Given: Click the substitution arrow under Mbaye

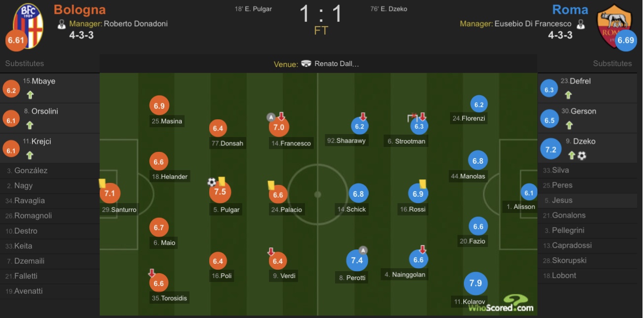Looking at the screenshot, I should tap(30, 95).
